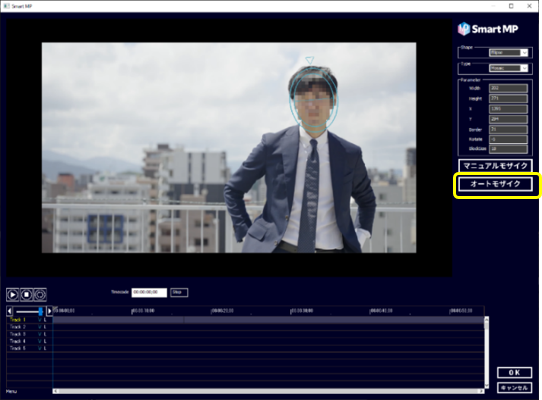
Task: Click the timeline zoom-out left arrow
Action: click(x=10, y=311)
